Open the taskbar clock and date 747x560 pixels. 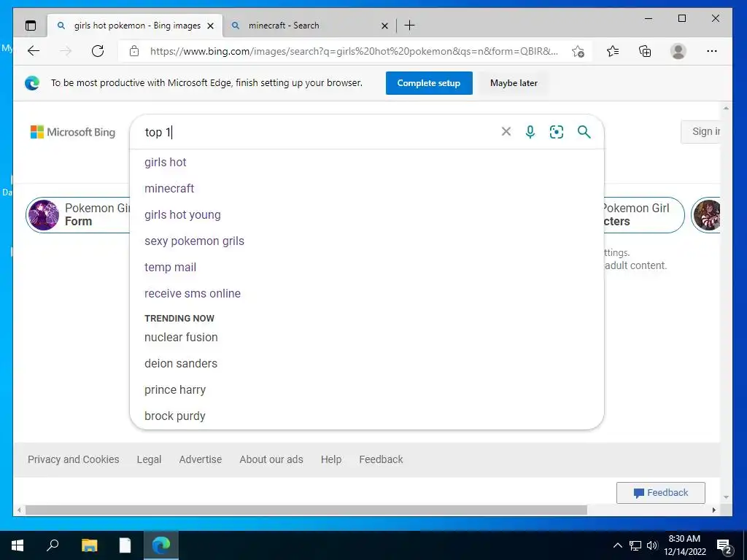(x=684, y=545)
